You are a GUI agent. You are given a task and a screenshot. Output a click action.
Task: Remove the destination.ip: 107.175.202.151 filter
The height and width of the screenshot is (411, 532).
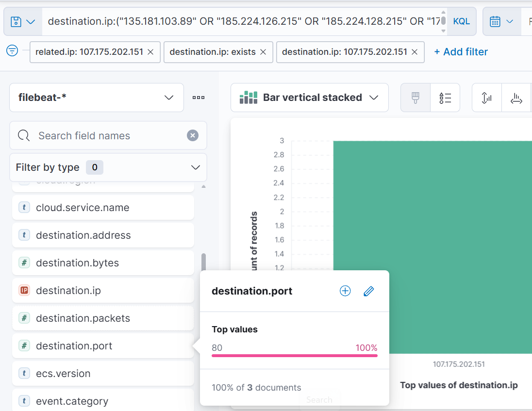414,52
